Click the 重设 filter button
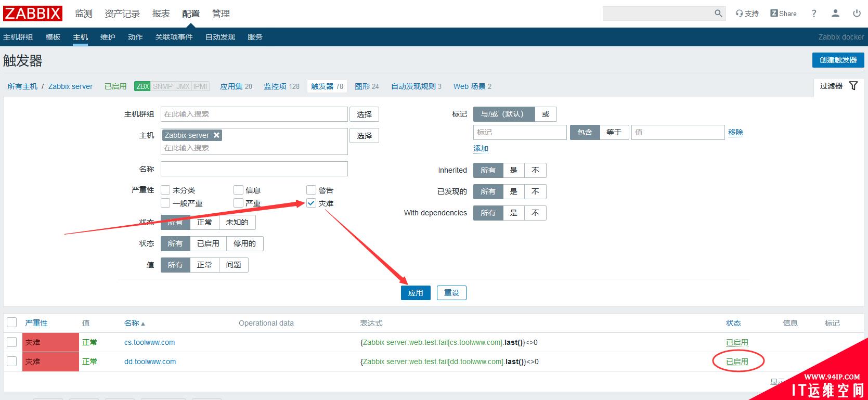This screenshot has width=868, height=400. pyautogui.click(x=451, y=293)
